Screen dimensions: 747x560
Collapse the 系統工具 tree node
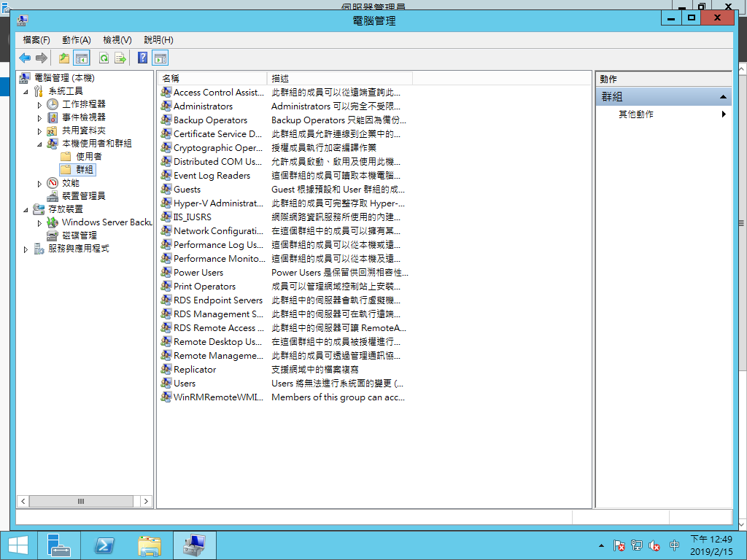pos(26,91)
